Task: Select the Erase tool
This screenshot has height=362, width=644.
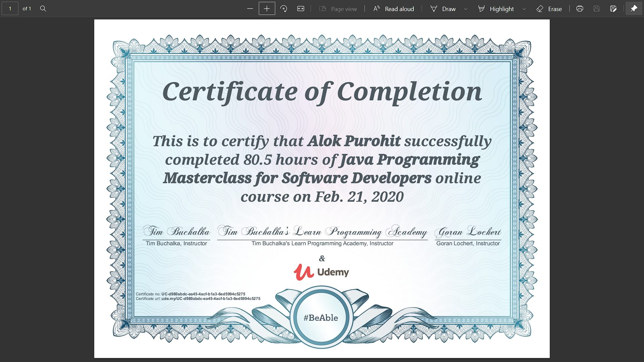Action: click(x=549, y=9)
